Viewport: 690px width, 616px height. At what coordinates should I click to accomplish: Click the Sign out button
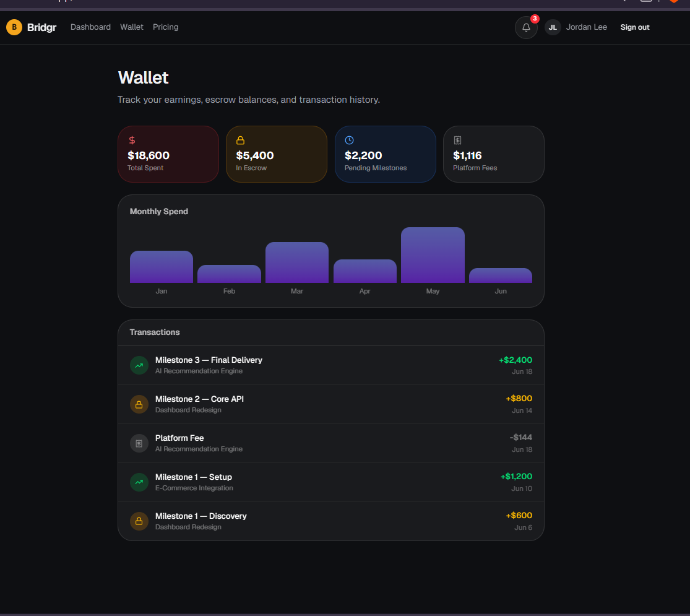coord(634,27)
